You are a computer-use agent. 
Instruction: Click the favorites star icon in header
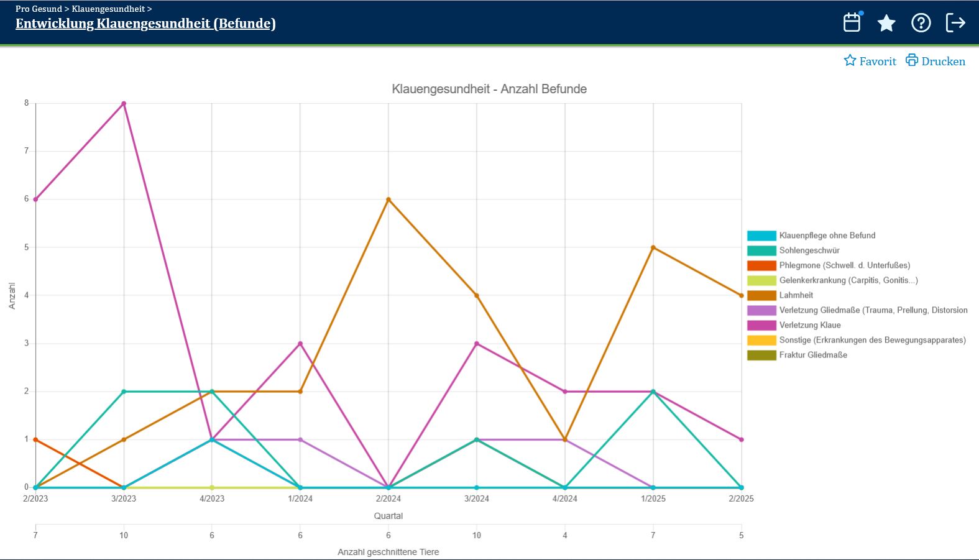pos(886,24)
